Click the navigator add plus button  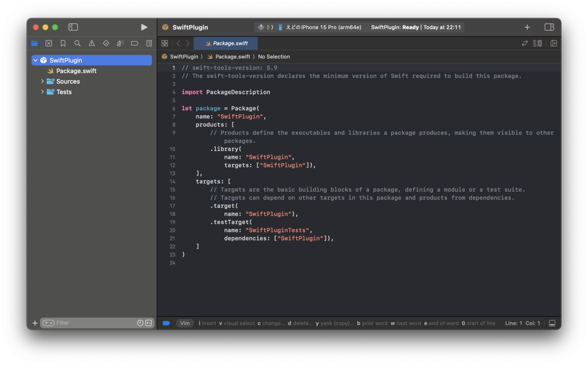35,323
